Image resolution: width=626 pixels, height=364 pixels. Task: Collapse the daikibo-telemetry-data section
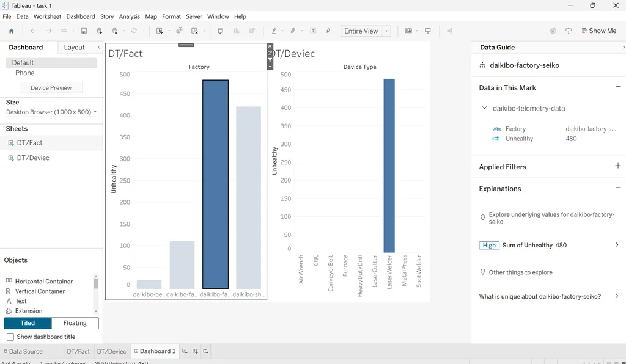click(x=484, y=108)
